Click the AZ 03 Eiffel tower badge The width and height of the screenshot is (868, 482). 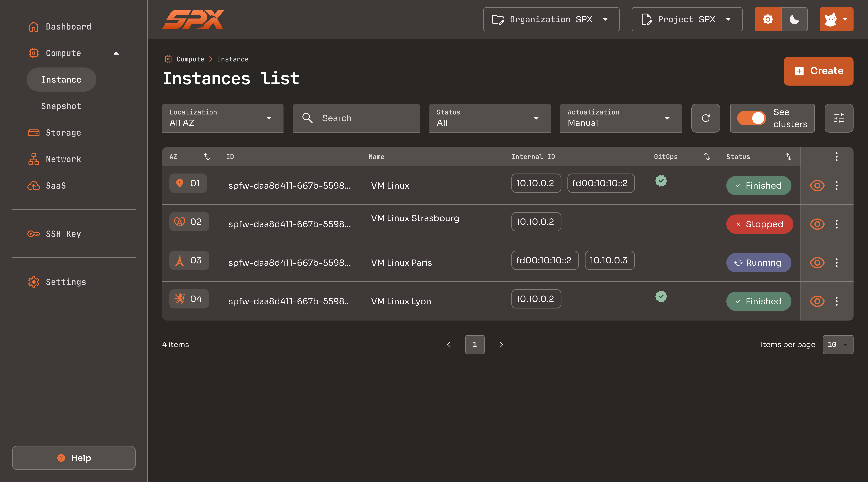(189, 260)
